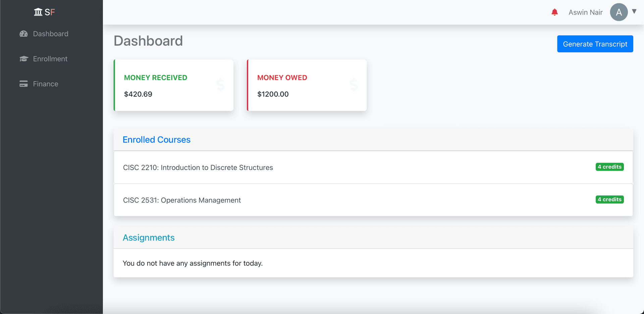Click the bank building logo icon
Viewport: 644px width, 314px height.
point(38,12)
